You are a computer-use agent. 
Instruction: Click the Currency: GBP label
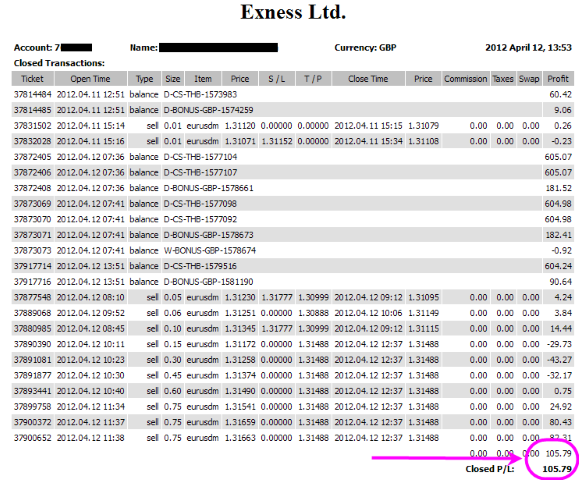pos(365,48)
